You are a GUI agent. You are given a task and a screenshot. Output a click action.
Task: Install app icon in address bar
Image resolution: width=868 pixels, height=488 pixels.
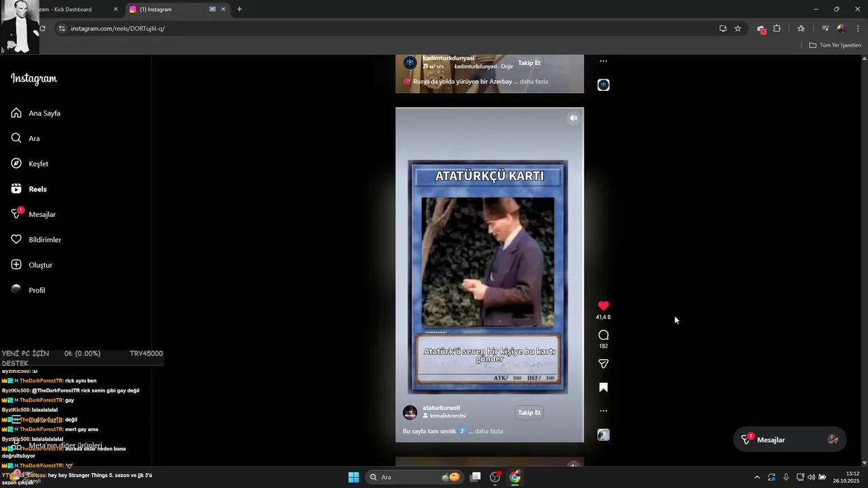point(723,28)
